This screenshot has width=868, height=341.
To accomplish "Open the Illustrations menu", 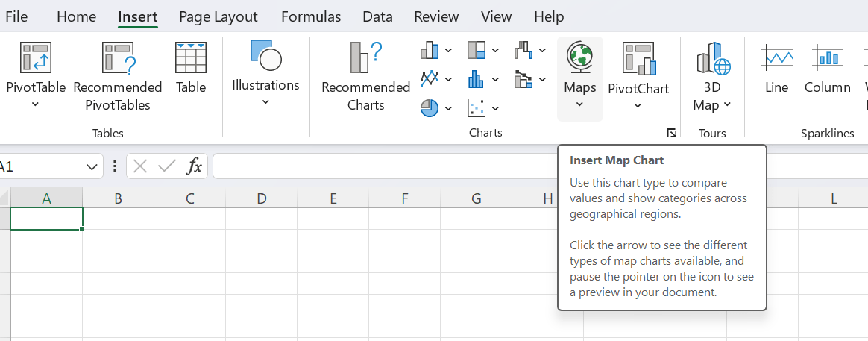I will (x=265, y=72).
